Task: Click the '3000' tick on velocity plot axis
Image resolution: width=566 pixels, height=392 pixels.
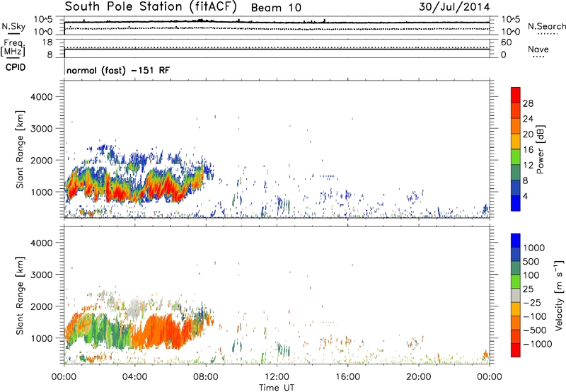Action: [x=41, y=275]
